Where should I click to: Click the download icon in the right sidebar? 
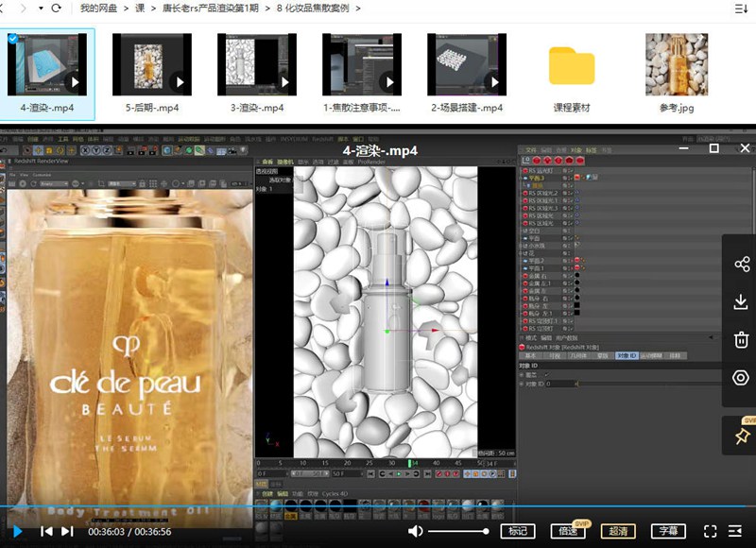coord(741,302)
